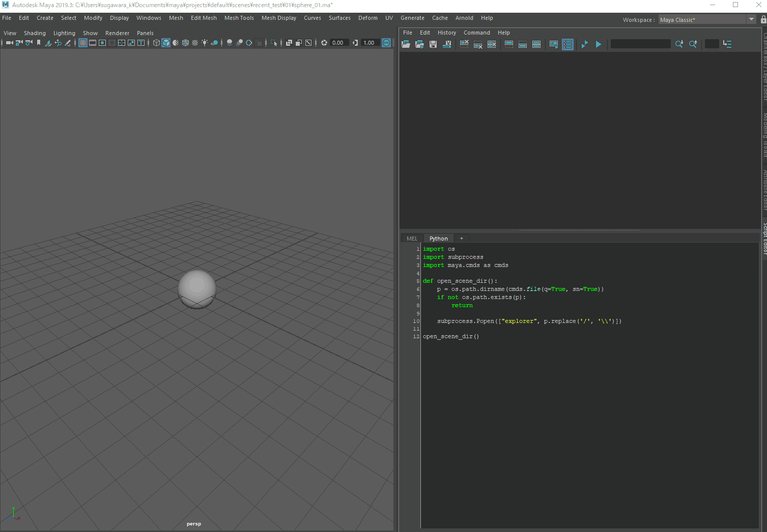Toggle the View Transform ON button

tap(387, 43)
